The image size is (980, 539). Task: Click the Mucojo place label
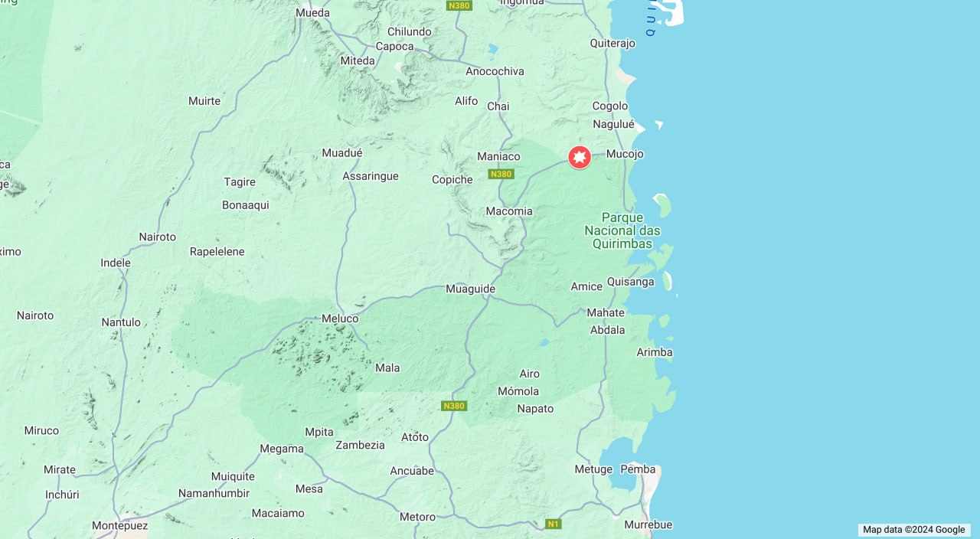[625, 154]
